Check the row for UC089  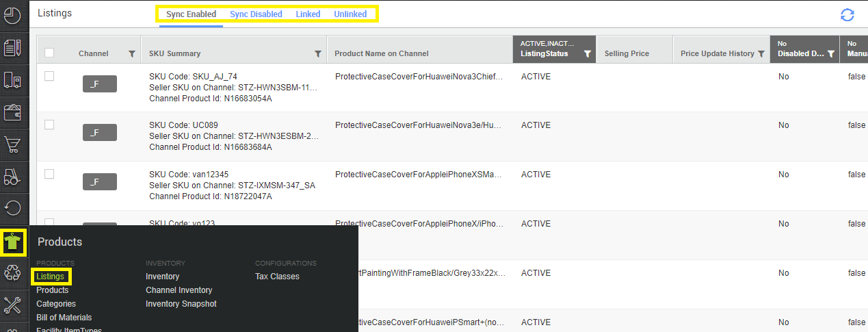pos(49,125)
